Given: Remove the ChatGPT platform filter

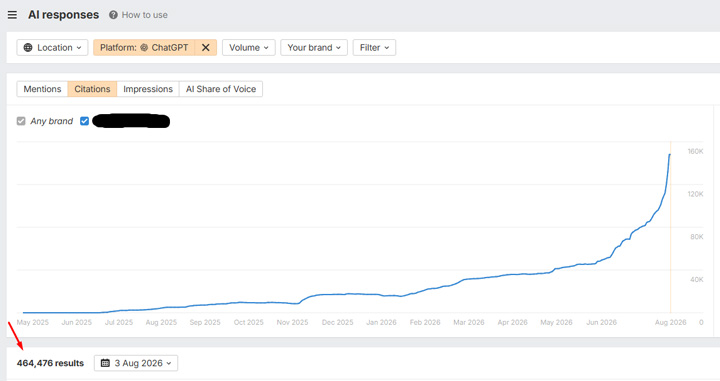Looking at the screenshot, I should pos(206,48).
